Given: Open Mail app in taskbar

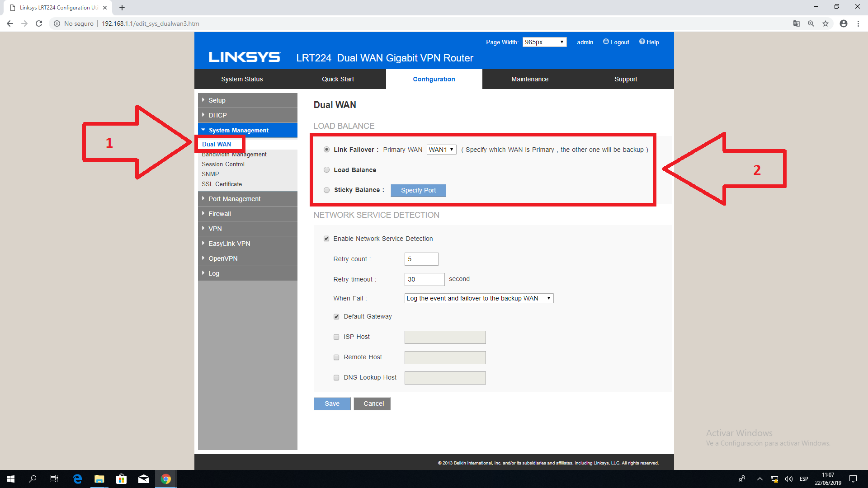Looking at the screenshot, I should point(143,479).
